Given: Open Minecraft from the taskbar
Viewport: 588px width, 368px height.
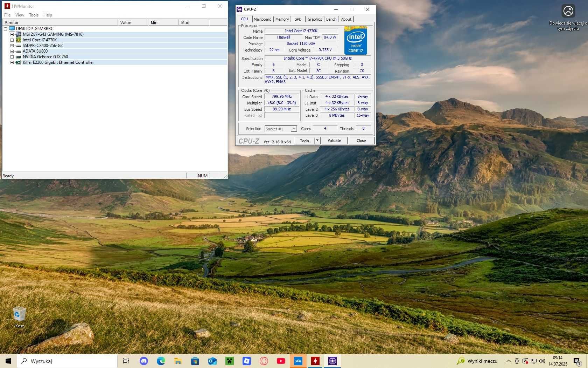Looking at the screenshot, I should [x=230, y=361].
